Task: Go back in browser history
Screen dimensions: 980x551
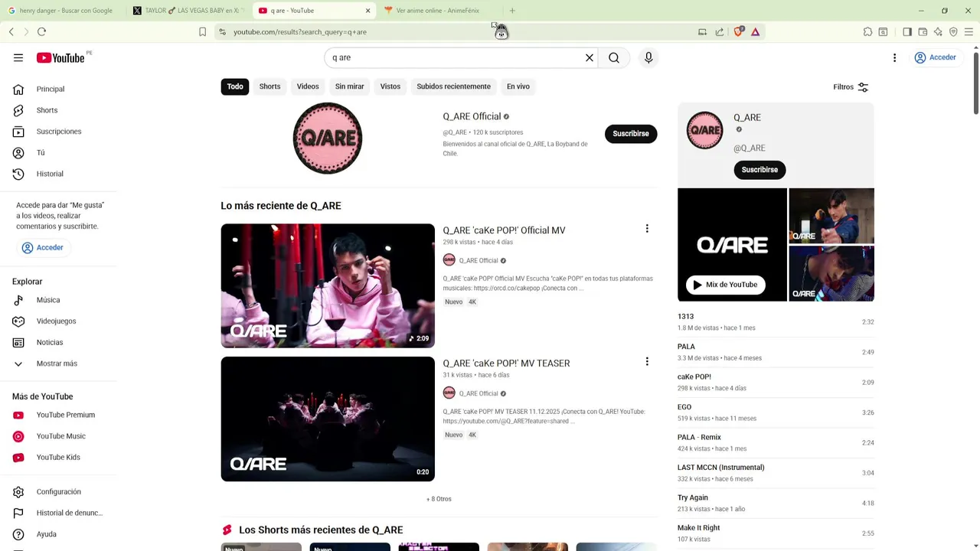Action: (11, 31)
